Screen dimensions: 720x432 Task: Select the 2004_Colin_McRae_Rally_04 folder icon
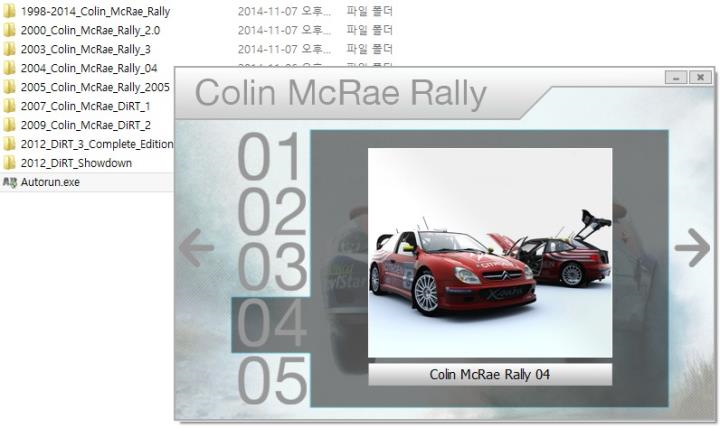tap(9, 68)
